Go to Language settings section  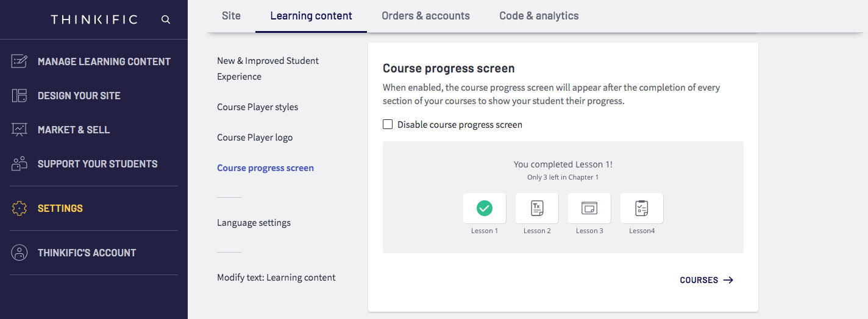pos(254,223)
